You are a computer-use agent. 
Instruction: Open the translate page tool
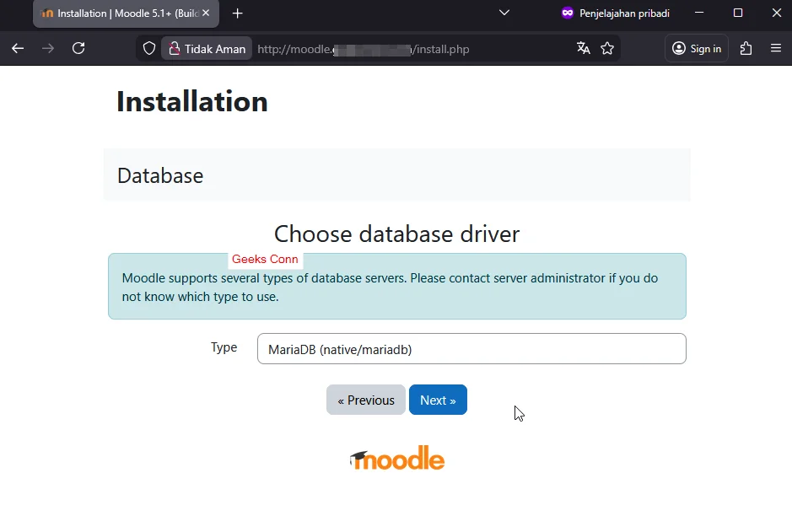(584, 48)
